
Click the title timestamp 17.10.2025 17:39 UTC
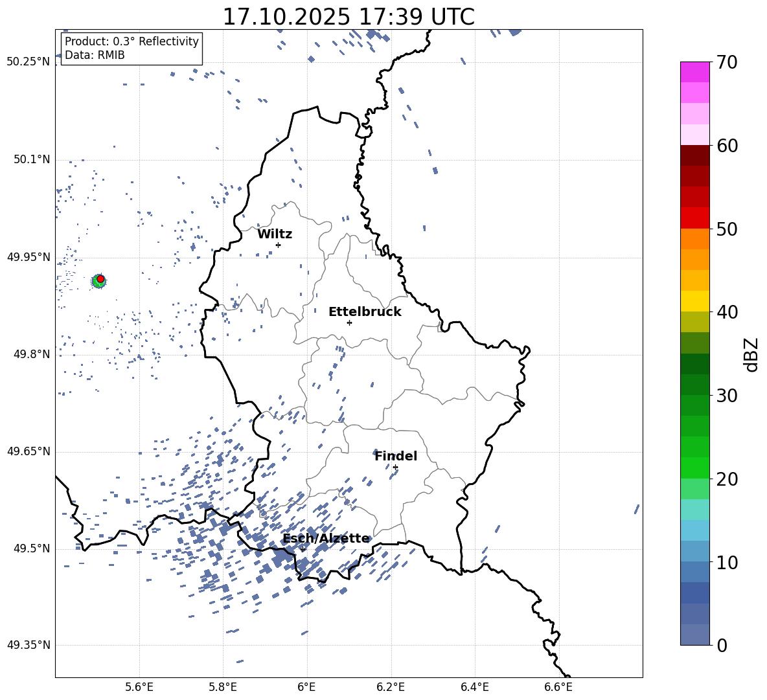coord(349,17)
